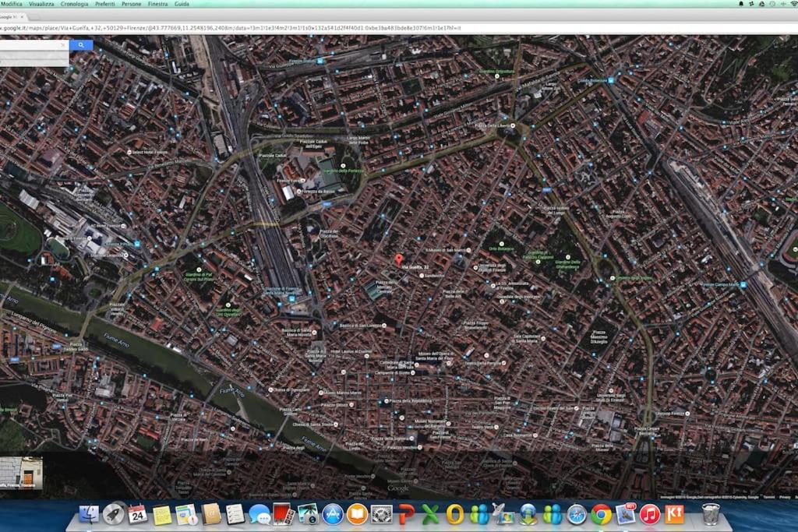The image size is (798, 532).
Task: Launch iTunes from the dock
Action: [649, 514]
